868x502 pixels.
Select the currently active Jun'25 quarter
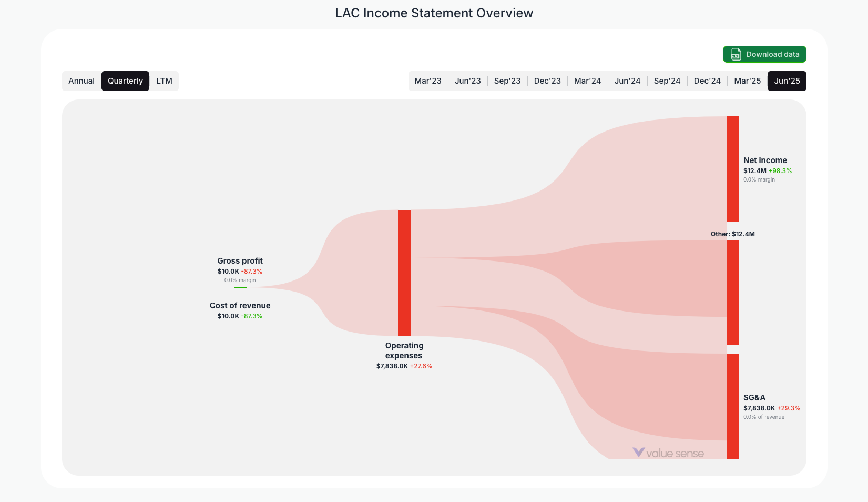tap(787, 81)
